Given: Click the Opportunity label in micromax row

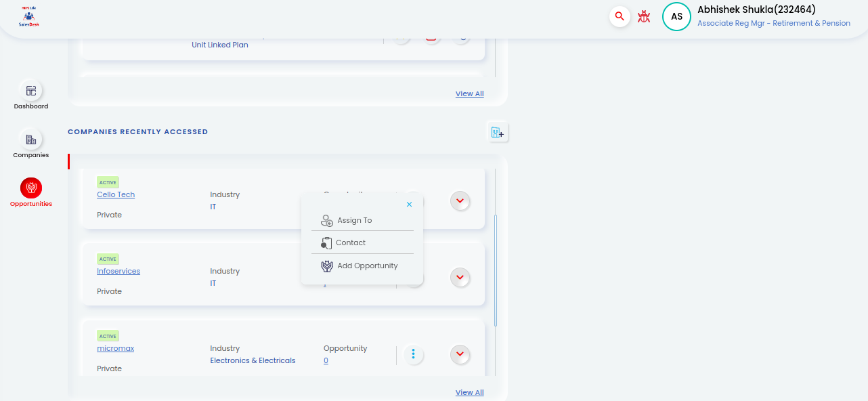Looking at the screenshot, I should click(x=345, y=348).
